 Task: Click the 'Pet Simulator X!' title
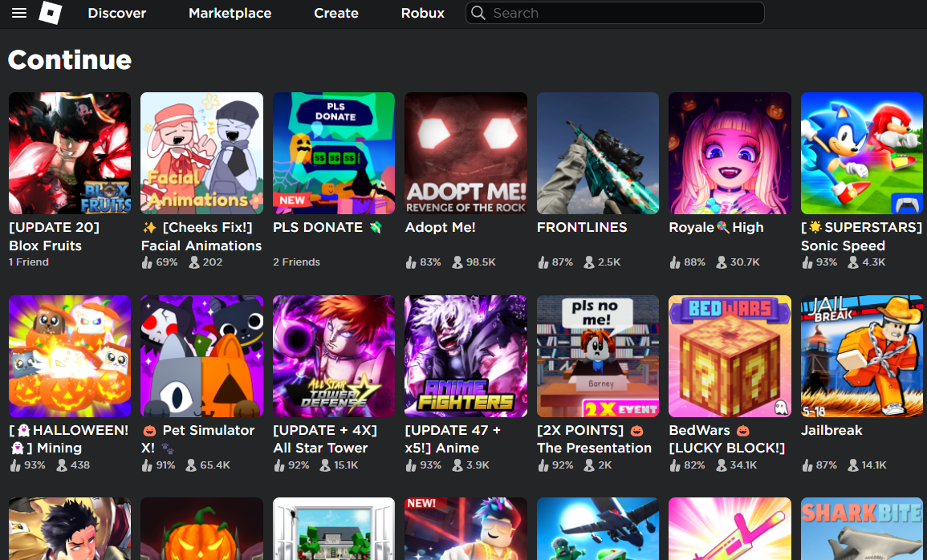[198, 440]
